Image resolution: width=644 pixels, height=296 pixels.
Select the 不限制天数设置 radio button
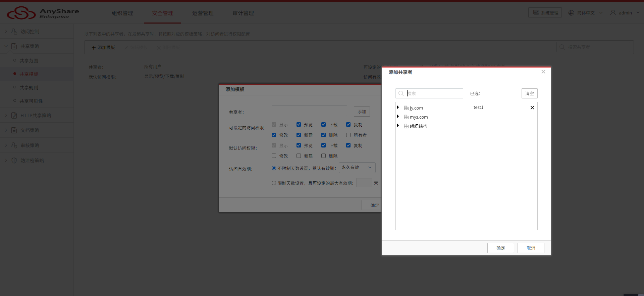[x=274, y=168]
